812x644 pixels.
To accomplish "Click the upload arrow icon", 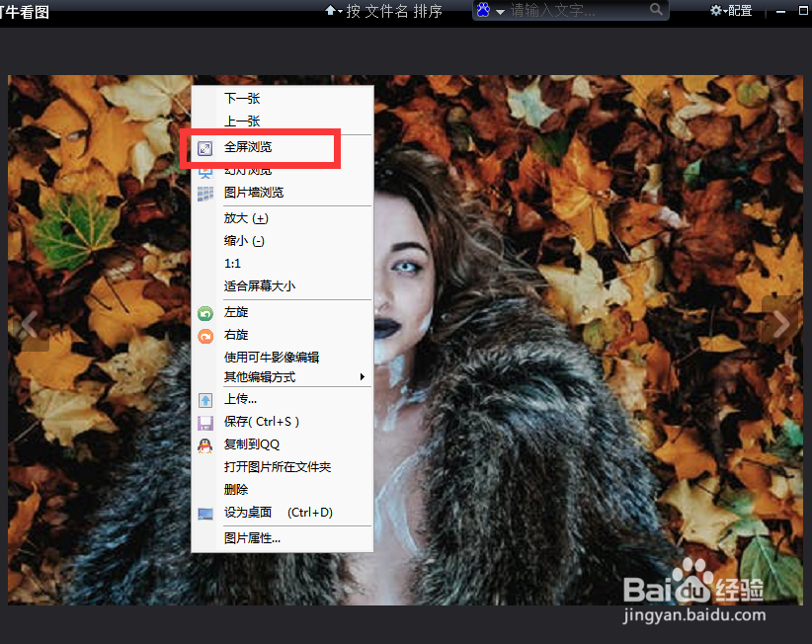I will pos(205,400).
